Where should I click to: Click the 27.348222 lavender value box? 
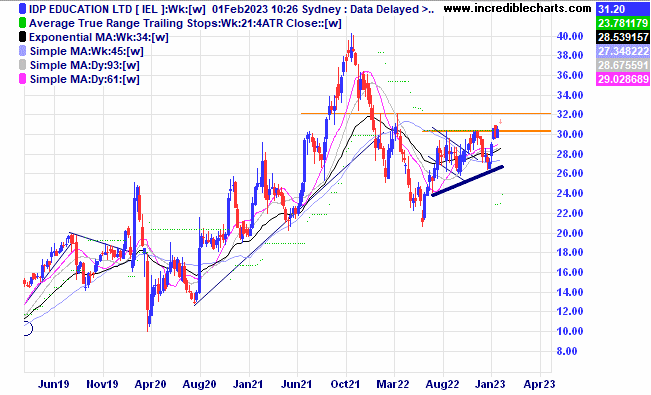623,51
